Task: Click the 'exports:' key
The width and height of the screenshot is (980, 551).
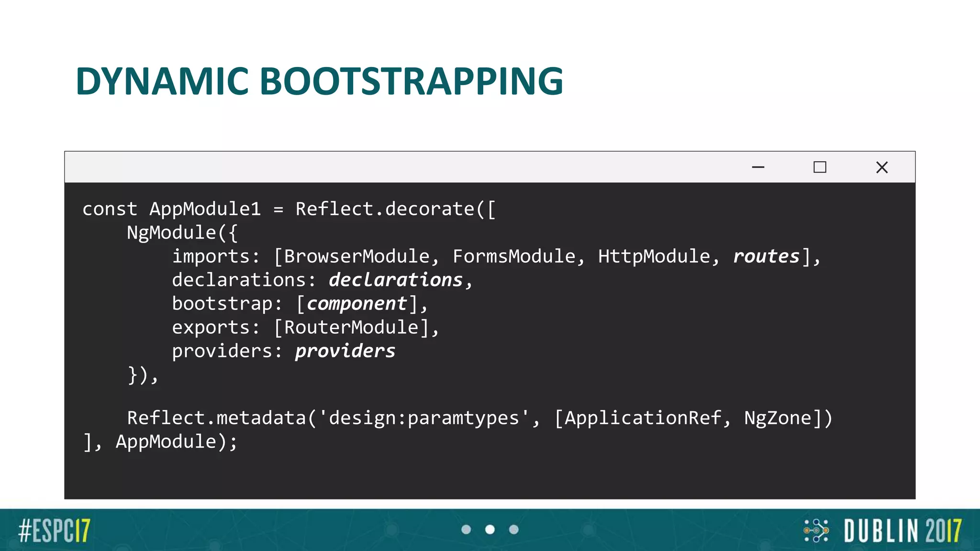Action: pos(216,328)
